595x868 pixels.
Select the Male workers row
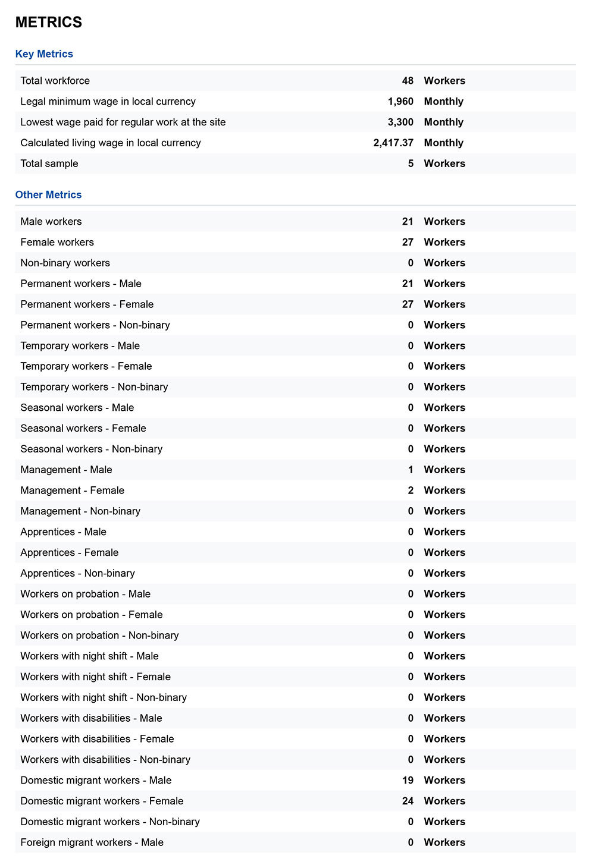[x=295, y=222]
